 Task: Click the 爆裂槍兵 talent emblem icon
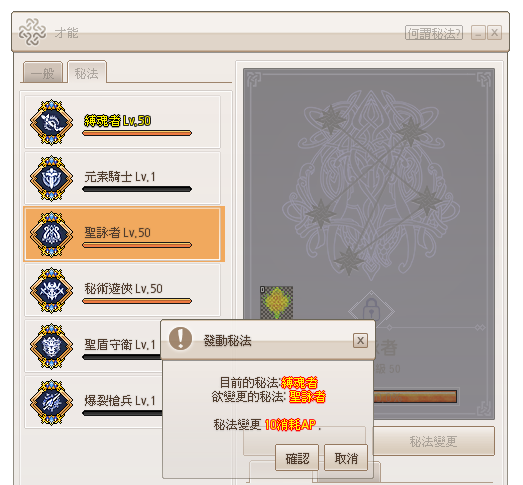pos(51,402)
